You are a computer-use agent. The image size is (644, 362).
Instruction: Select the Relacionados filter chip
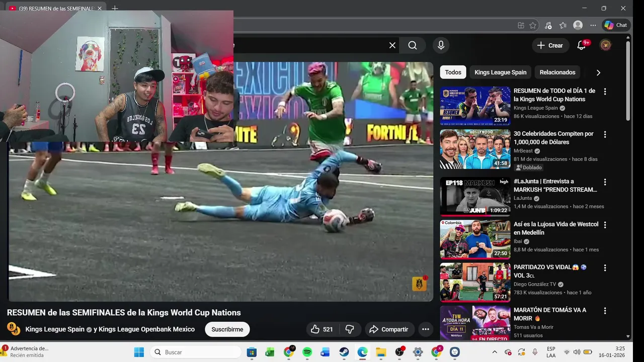point(557,72)
